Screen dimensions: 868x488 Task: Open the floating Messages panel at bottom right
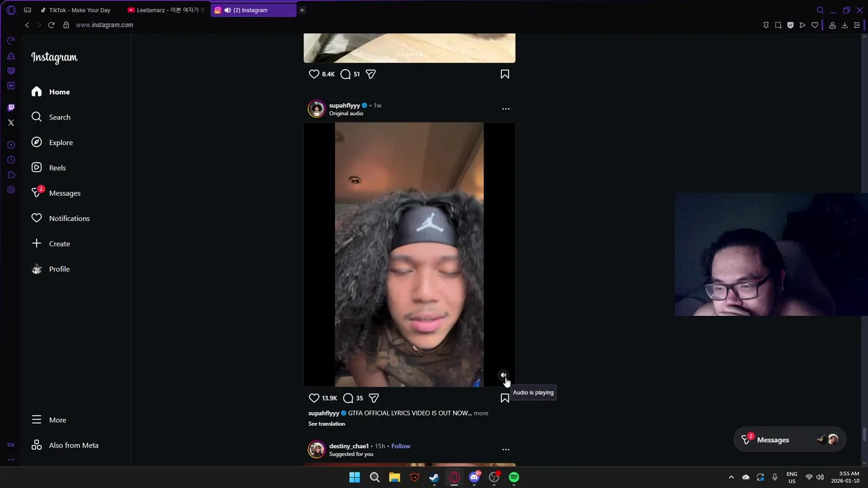[x=790, y=440]
